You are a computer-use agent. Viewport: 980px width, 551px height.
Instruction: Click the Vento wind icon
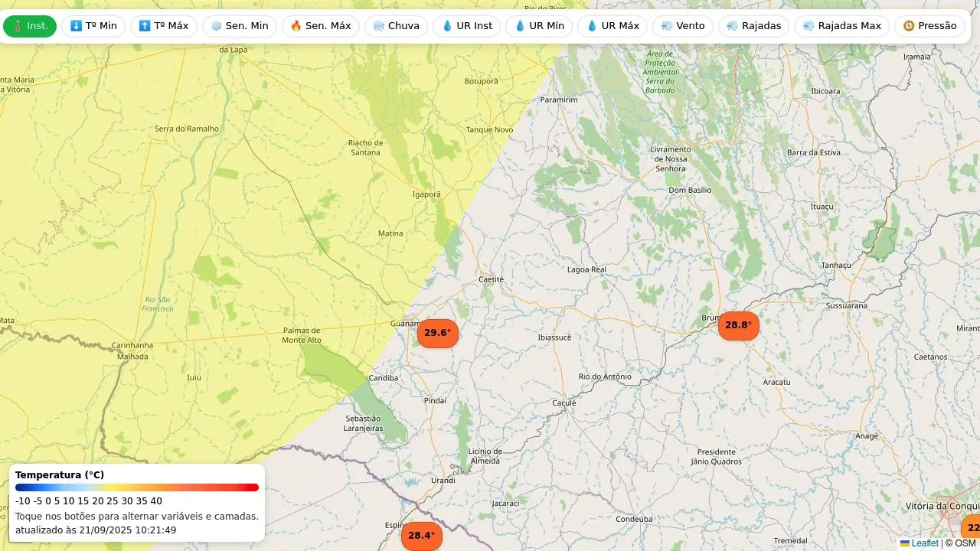[x=667, y=26]
